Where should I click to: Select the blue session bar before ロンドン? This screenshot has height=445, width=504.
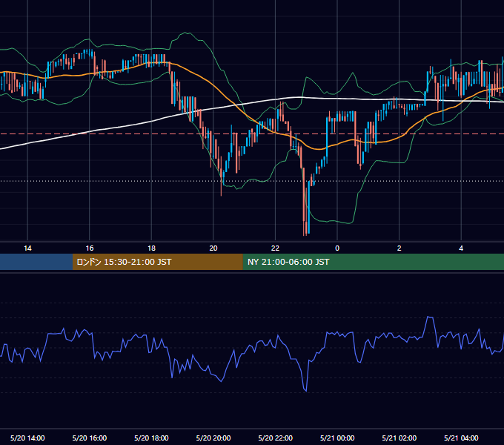(x=36, y=262)
